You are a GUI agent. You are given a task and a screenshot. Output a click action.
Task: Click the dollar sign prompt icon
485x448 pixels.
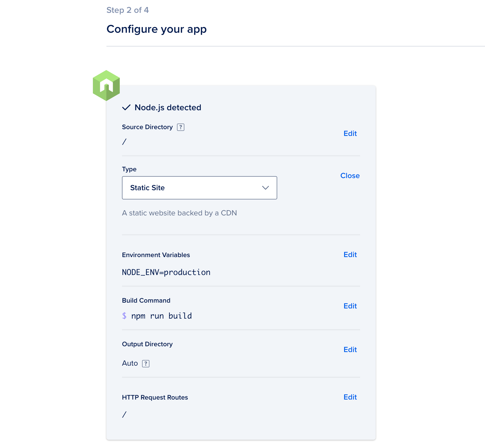(x=125, y=316)
